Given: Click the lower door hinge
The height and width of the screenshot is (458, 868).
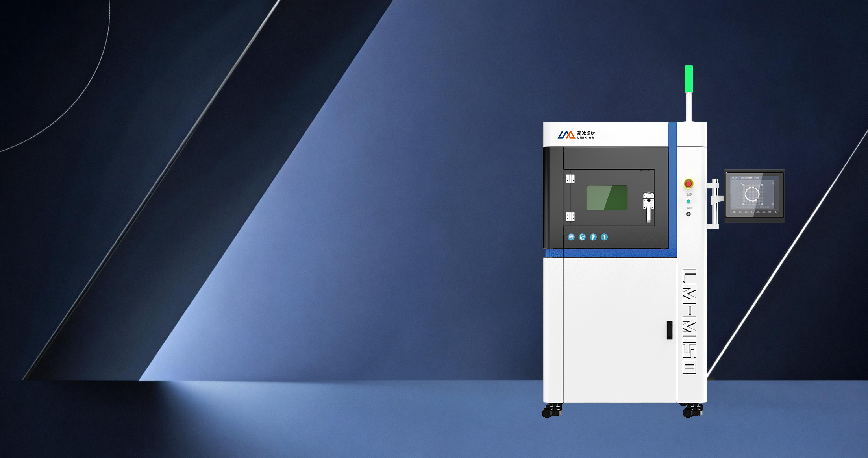Looking at the screenshot, I should (570, 216).
